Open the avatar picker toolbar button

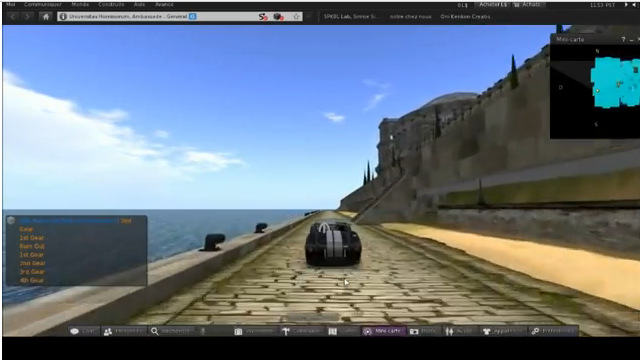pyautogui.click(x=460, y=331)
